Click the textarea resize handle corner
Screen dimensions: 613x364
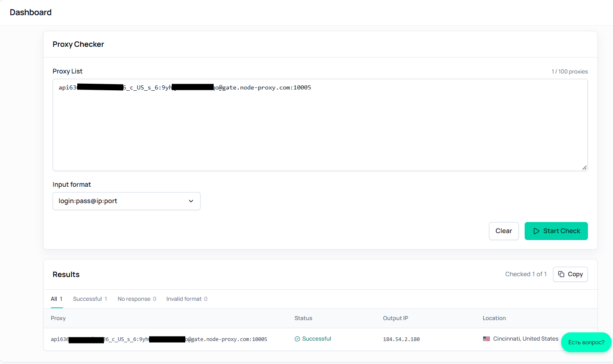coord(584,167)
